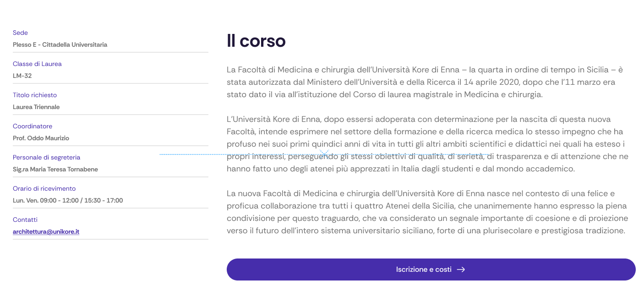
Task: Click the paragraph starting L'Università Kore di Enna
Action: click(x=427, y=144)
